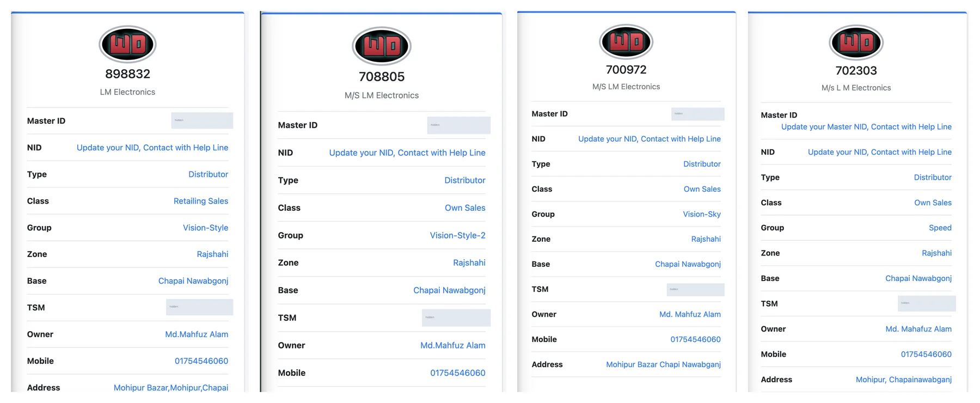The width and height of the screenshot is (980, 403).
Task: Click Chapai Nawabgonj base in card 700972
Action: pos(688,264)
